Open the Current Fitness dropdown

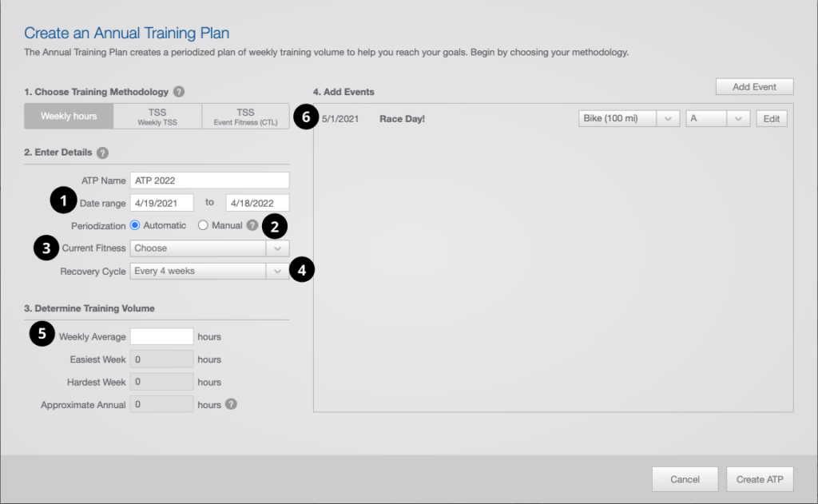point(209,248)
